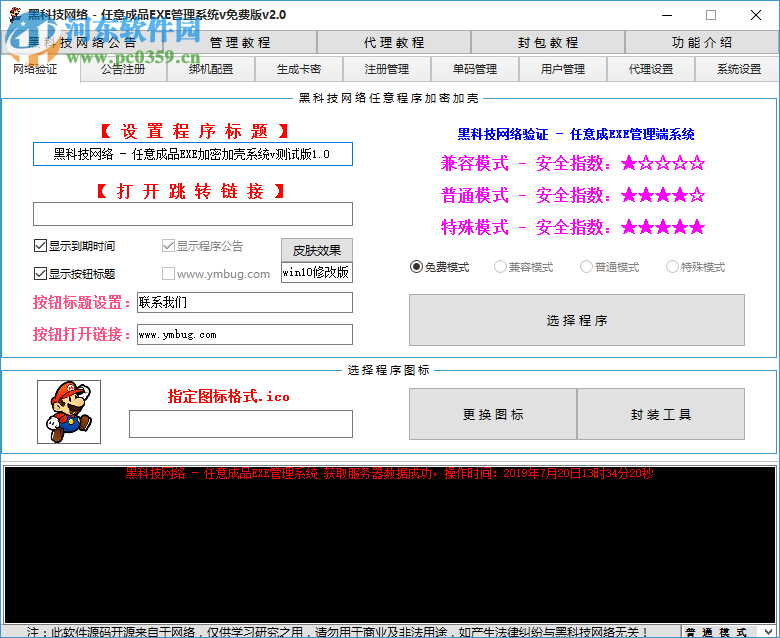
Task: Switch to the 生成卡密 tab
Action: (x=298, y=69)
